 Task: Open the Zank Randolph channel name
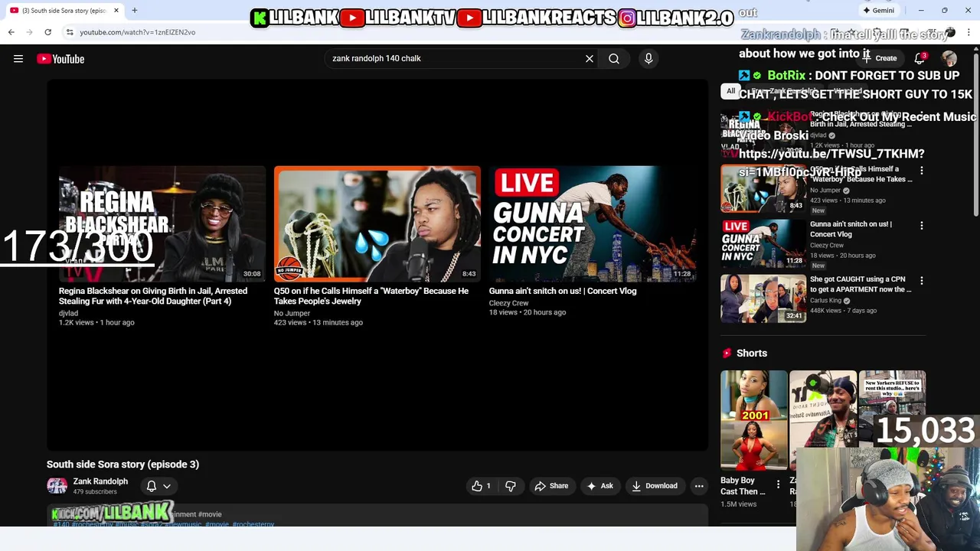100,481
